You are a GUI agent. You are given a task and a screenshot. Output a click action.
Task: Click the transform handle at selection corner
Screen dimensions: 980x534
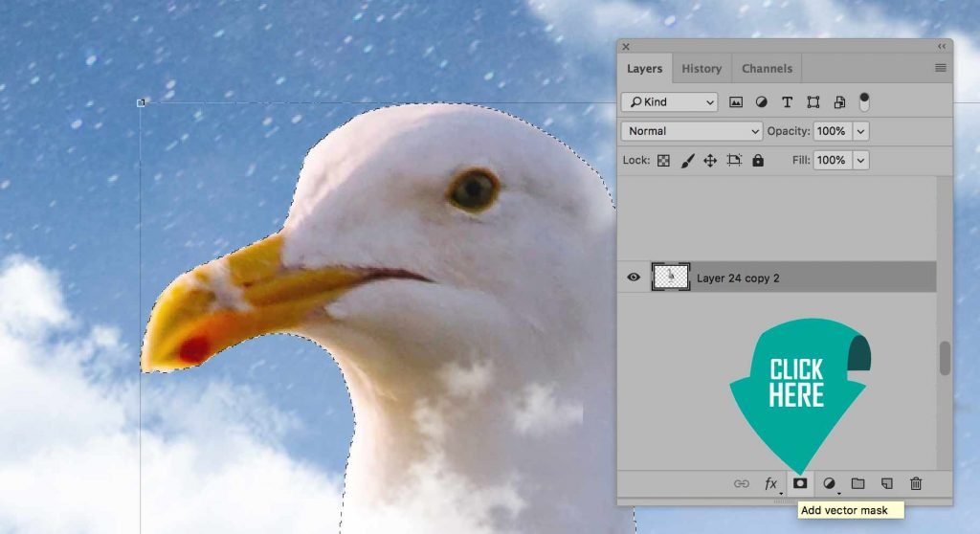tap(141, 102)
